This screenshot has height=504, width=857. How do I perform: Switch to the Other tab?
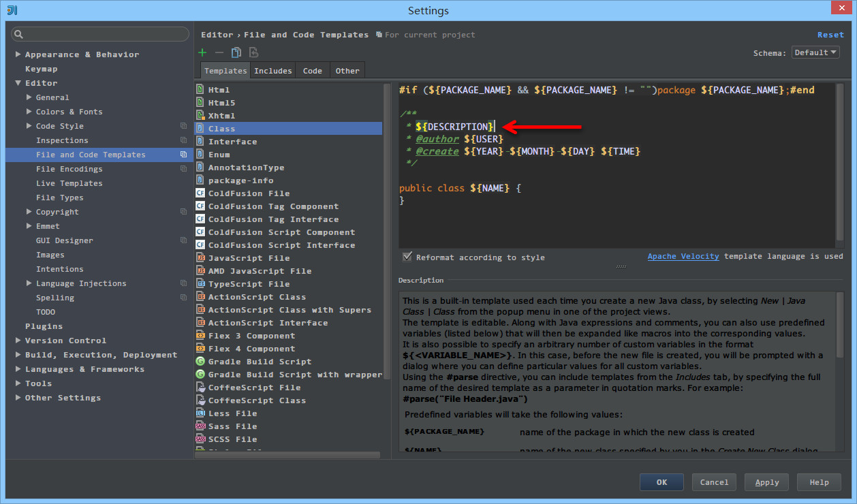(x=347, y=70)
